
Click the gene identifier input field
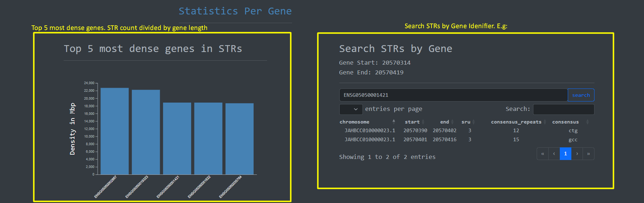pos(453,95)
